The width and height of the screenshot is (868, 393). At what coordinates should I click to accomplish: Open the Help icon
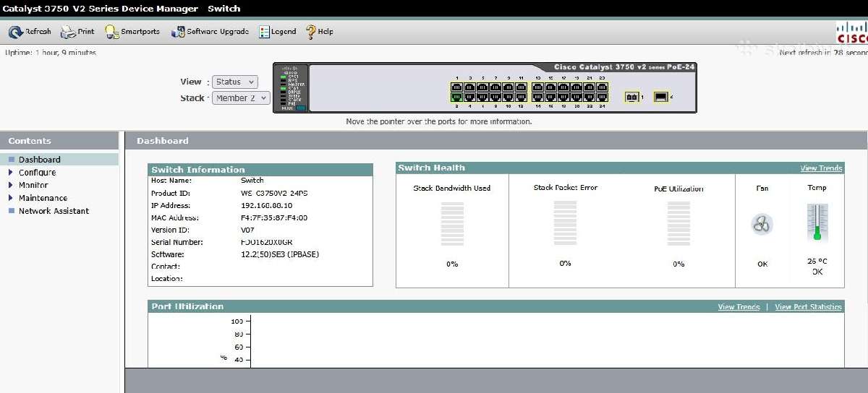point(311,32)
